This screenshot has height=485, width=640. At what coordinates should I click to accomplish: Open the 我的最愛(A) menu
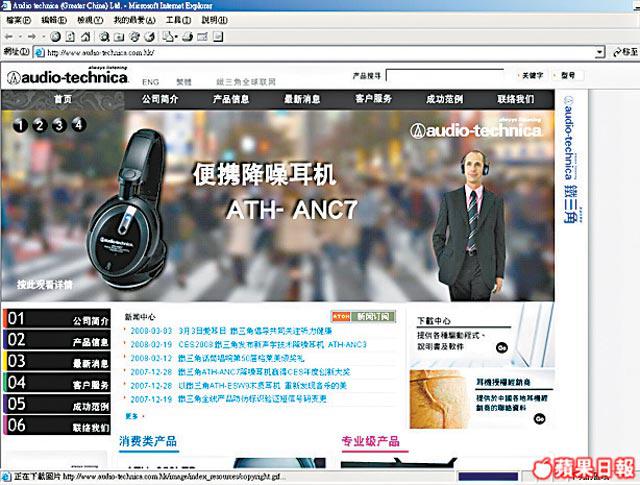click(135, 20)
